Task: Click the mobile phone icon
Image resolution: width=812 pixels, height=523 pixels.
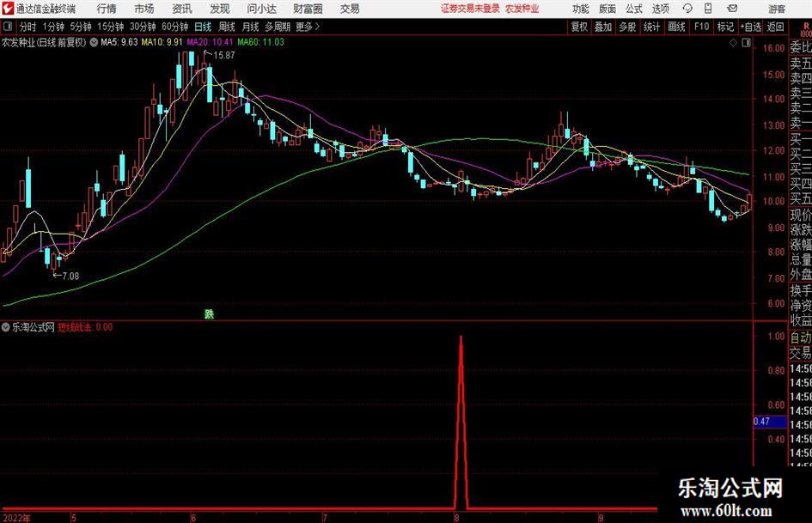Action: [x=708, y=9]
